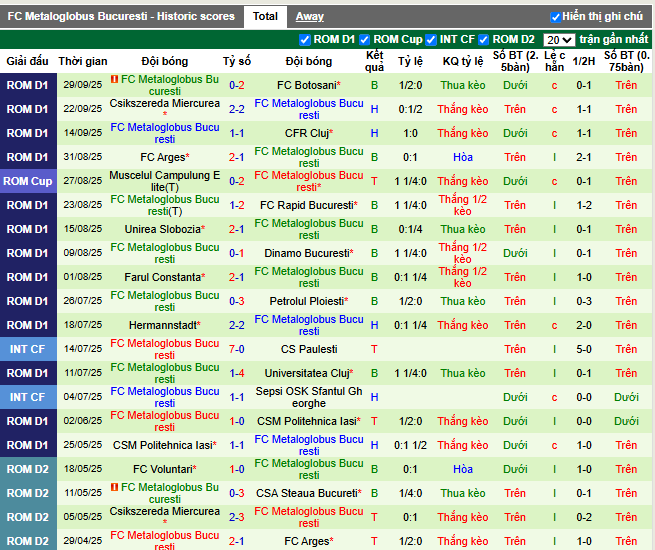
Task: Open the Sepsi OSK Sfantul Gheorghe link
Action: tap(309, 397)
